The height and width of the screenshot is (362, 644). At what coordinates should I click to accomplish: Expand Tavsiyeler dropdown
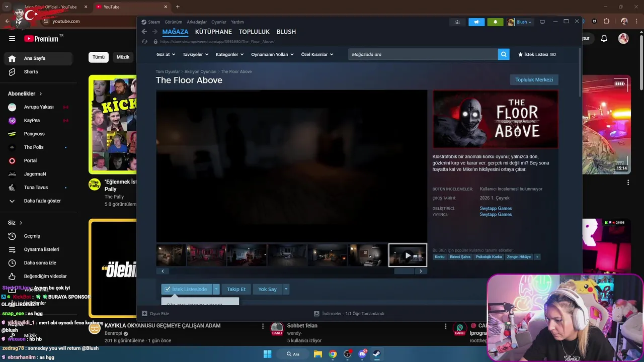click(x=195, y=54)
